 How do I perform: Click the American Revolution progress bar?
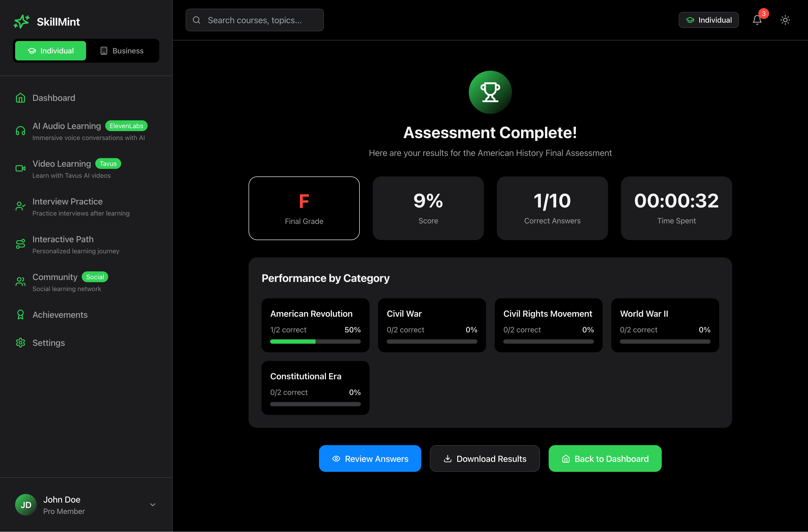(315, 342)
